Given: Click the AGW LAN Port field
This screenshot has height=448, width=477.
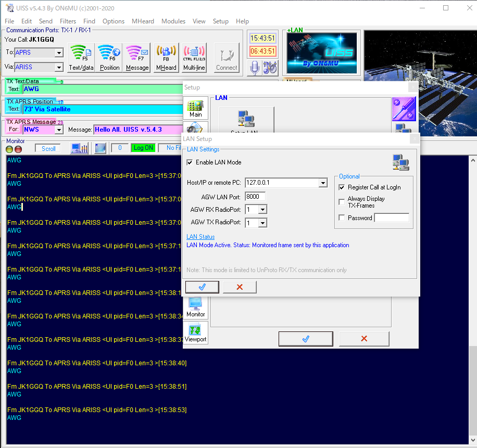Looking at the screenshot, I should (255, 196).
